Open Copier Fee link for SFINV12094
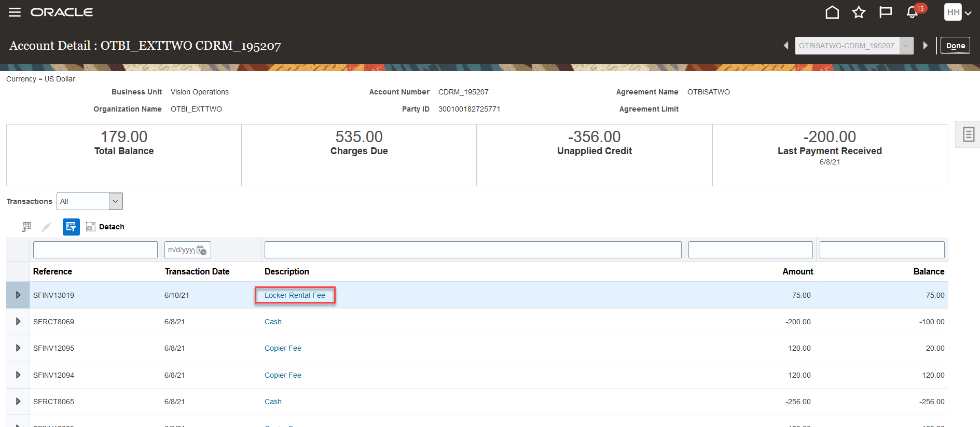Viewport: 980px width, 427px height. click(x=283, y=375)
